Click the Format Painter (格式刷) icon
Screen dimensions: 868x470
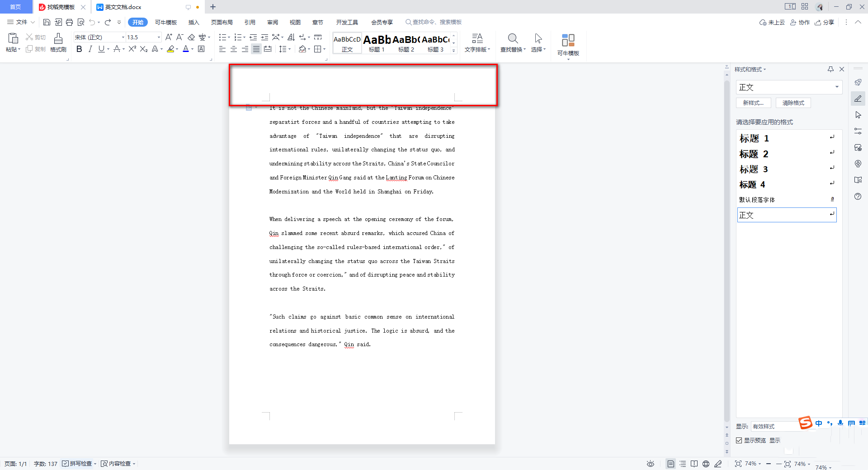tap(58, 42)
